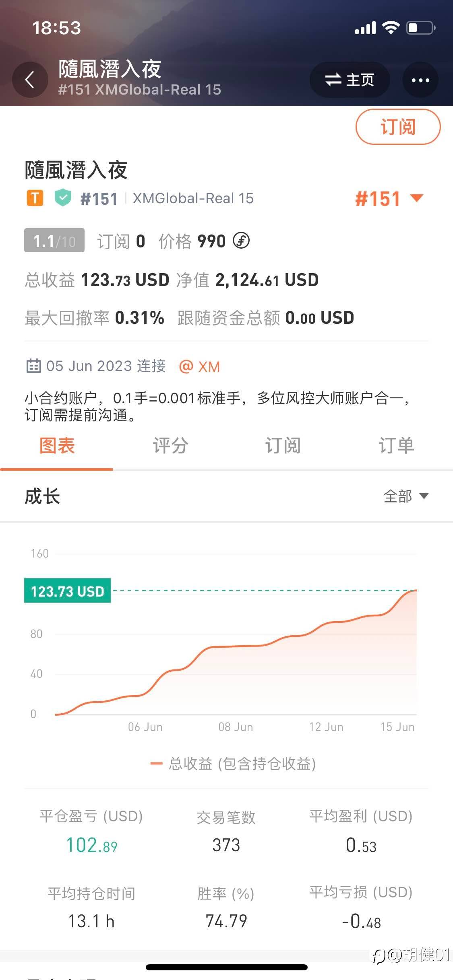Tap the green verified shield icon
The height and width of the screenshot is (980, 453).
pos(63,198)
